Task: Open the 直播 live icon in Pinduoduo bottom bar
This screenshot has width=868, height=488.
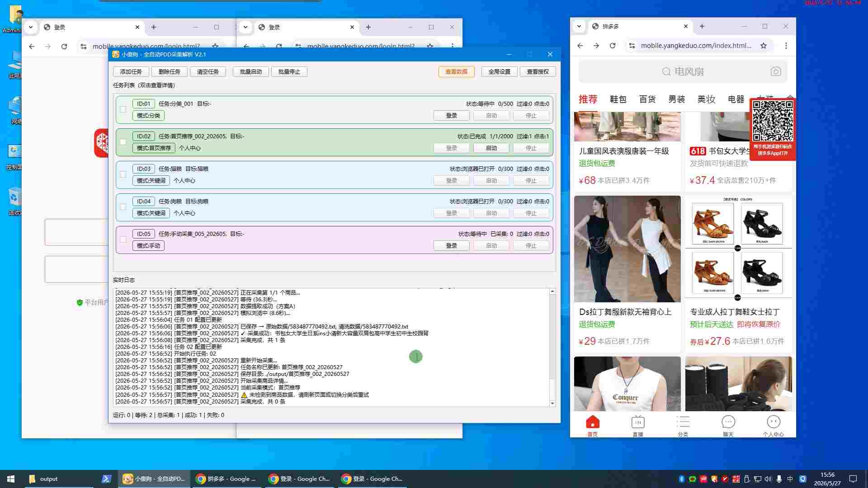Action: (637, 426)
